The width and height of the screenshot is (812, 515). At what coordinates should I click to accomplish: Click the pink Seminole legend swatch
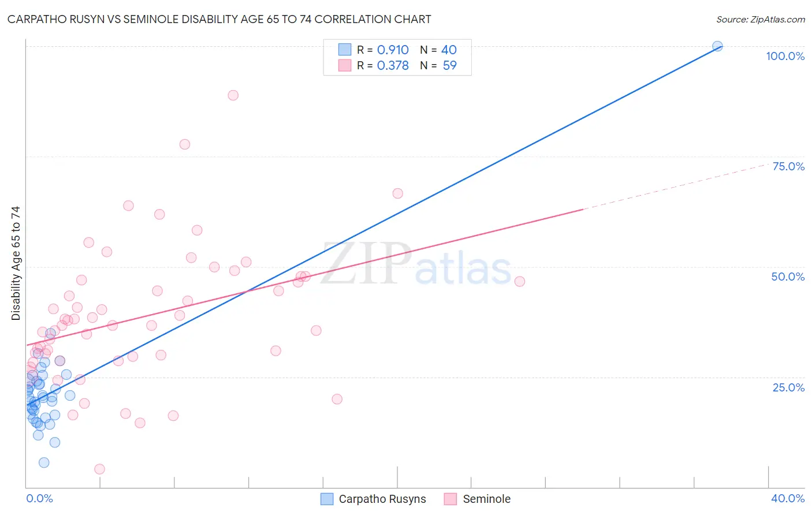450,499
